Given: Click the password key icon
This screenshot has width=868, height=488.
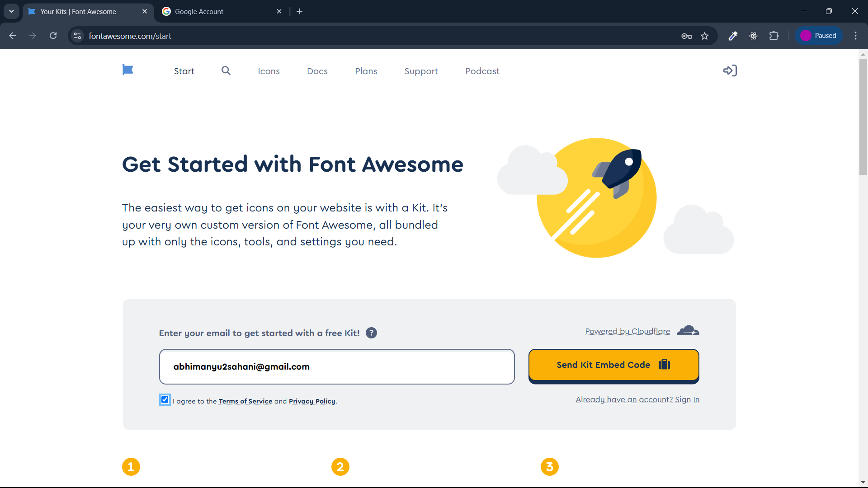Looking at the screenshot, I should 686,36.
